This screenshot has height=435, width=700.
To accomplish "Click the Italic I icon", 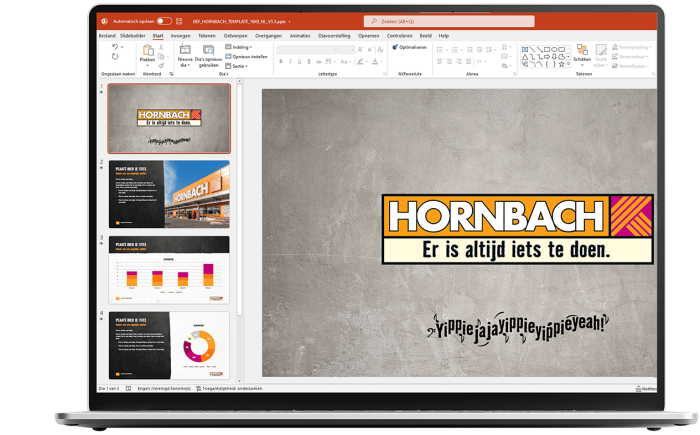I will 290,62.
